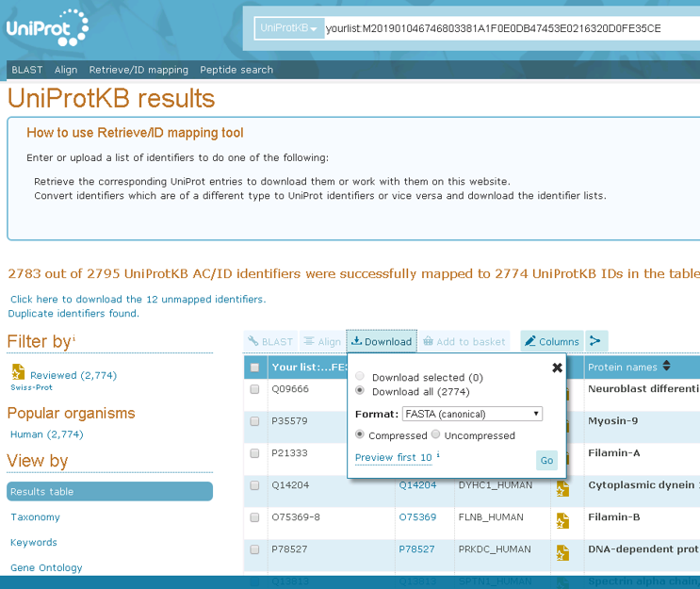Open the BLAST menu item
Image resolution: width=700 pixels, height=589 pixels.
(x=26, y=70)
